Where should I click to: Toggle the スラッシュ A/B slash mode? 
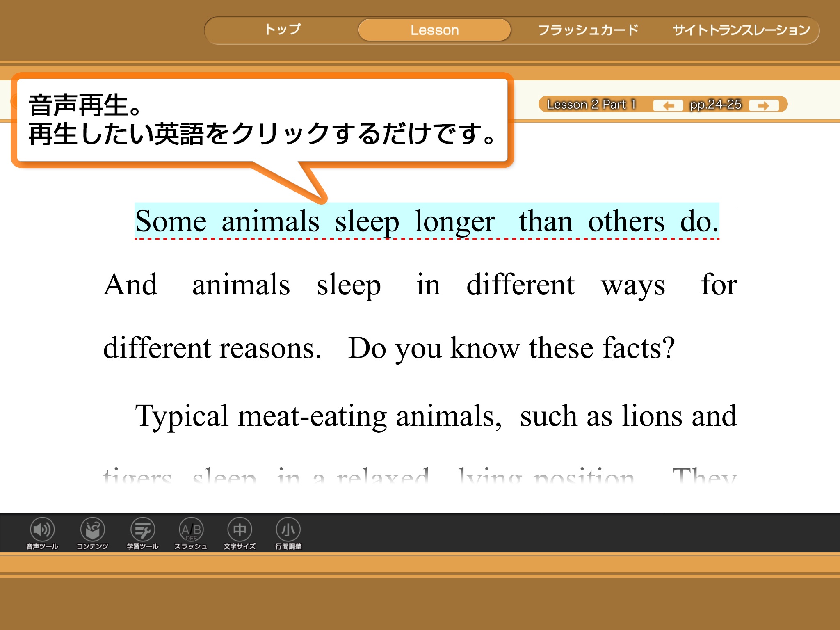pyautogui.click(x=191, y=533)
